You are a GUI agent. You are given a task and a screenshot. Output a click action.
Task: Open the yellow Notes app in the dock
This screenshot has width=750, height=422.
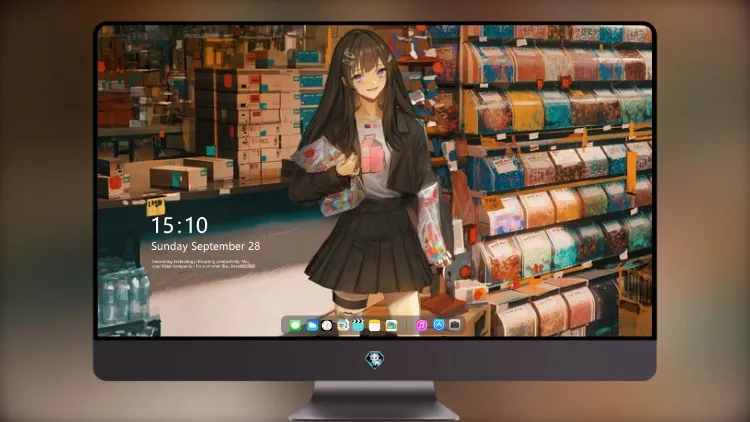coord(375,325)
